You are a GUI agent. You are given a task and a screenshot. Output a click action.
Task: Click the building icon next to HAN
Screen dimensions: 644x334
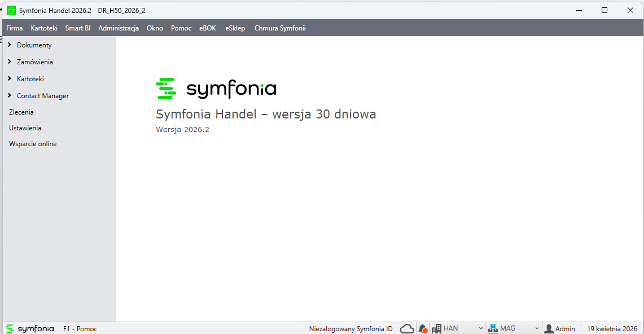(436, 328)
